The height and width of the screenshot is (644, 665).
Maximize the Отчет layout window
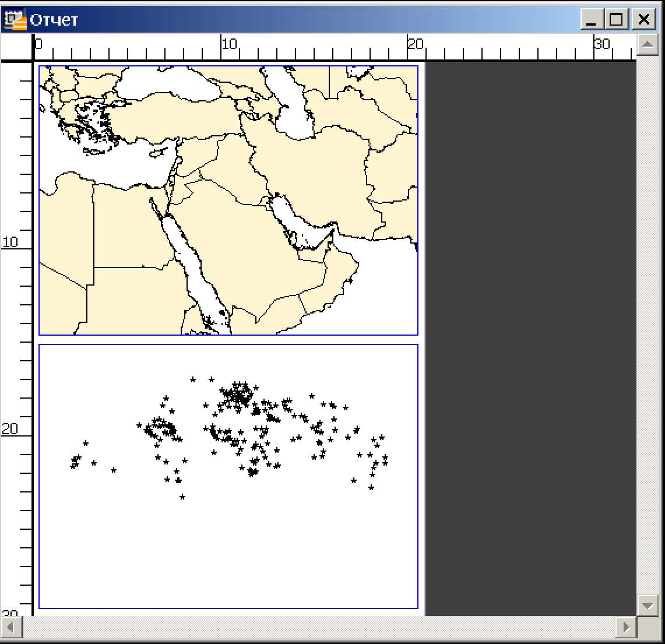(x=617, y=20)
